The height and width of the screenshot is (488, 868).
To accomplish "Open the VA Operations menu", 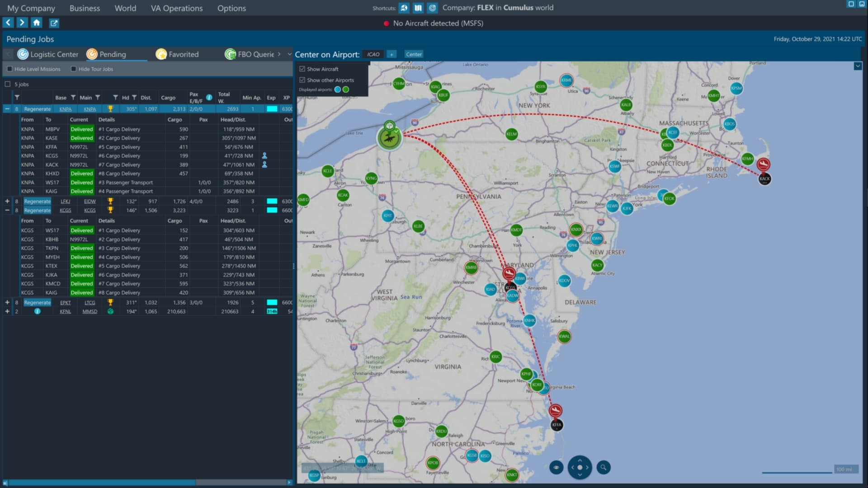I will [176, 8].
